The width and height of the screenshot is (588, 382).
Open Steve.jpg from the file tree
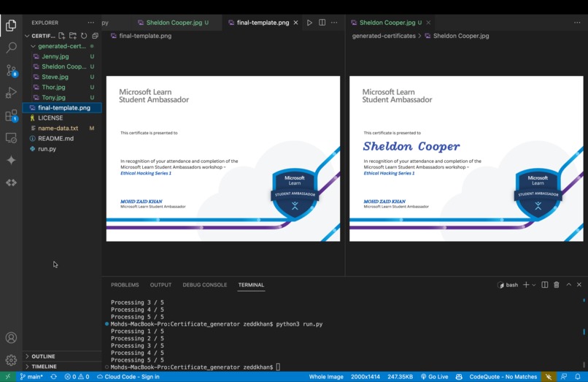point(62,77)
